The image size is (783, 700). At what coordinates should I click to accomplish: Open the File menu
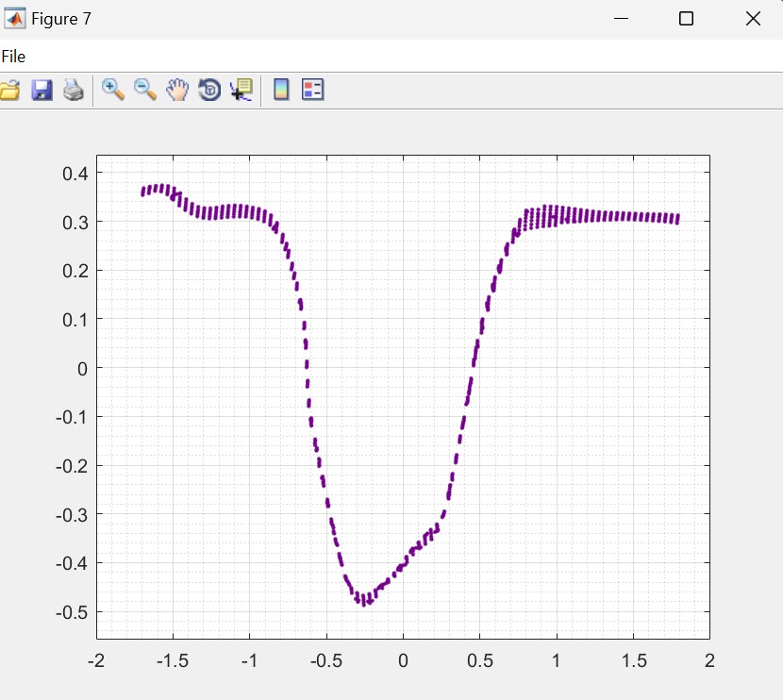tap(13, 57)
